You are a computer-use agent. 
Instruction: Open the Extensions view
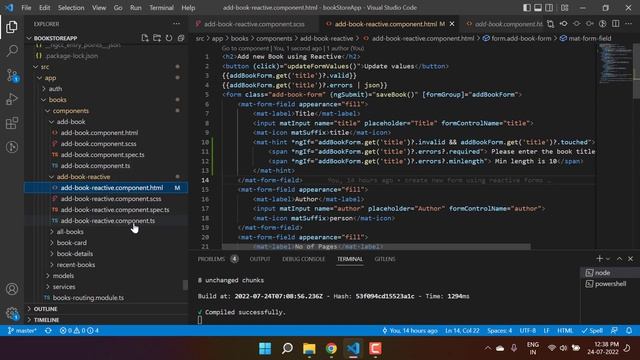click(12, 123)
